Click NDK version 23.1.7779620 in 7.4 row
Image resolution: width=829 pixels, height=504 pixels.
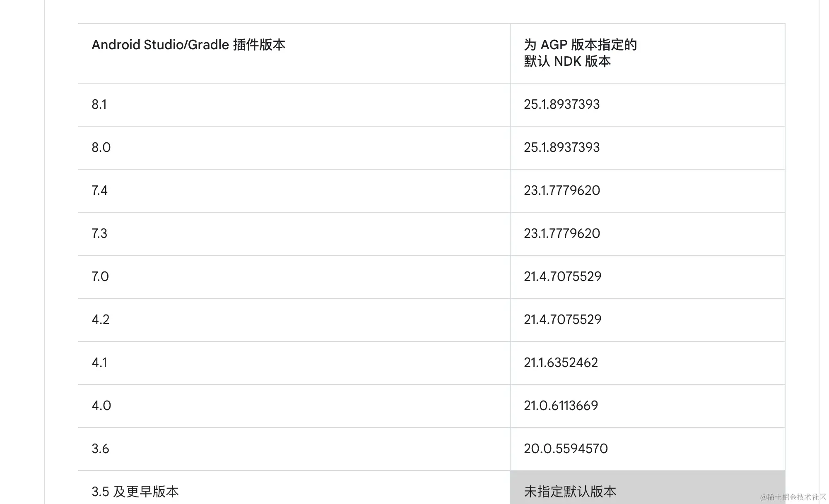tap(562, 190)
